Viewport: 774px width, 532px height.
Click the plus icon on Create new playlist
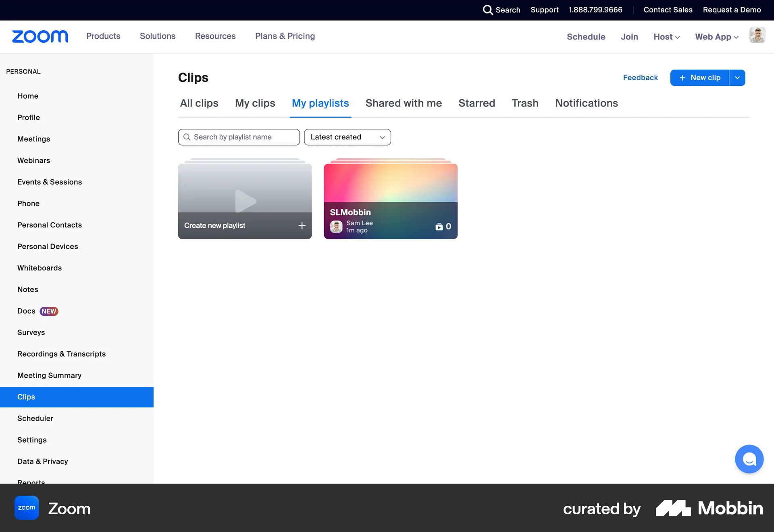(302, 226)
